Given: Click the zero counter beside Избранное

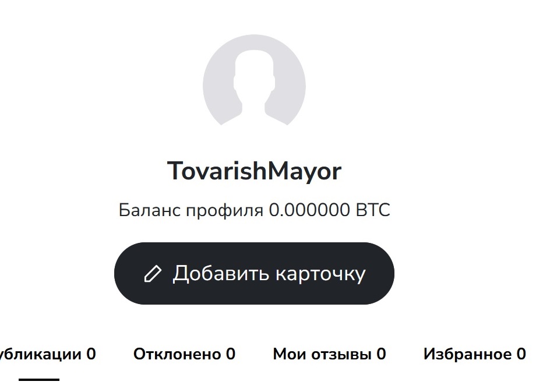Looking at the screenshot, I should coord(521,354).
